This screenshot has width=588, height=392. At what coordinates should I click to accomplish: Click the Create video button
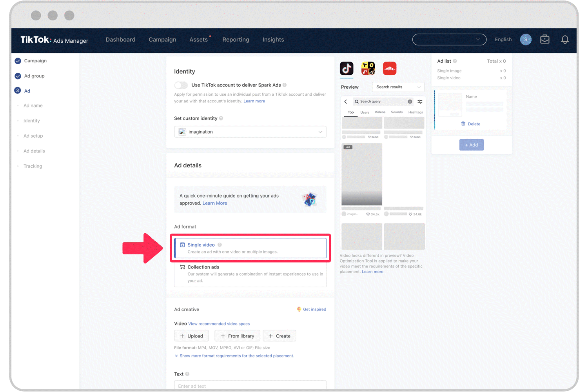(x=279, y=336)
